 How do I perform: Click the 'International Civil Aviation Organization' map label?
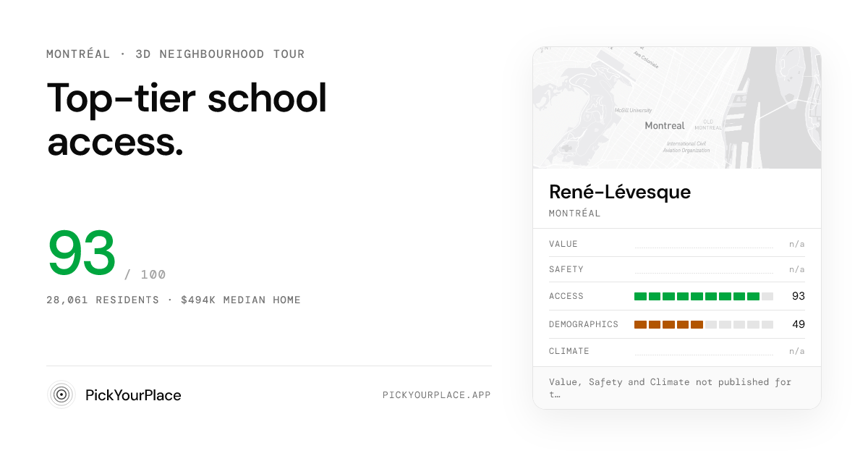(688, 148)
